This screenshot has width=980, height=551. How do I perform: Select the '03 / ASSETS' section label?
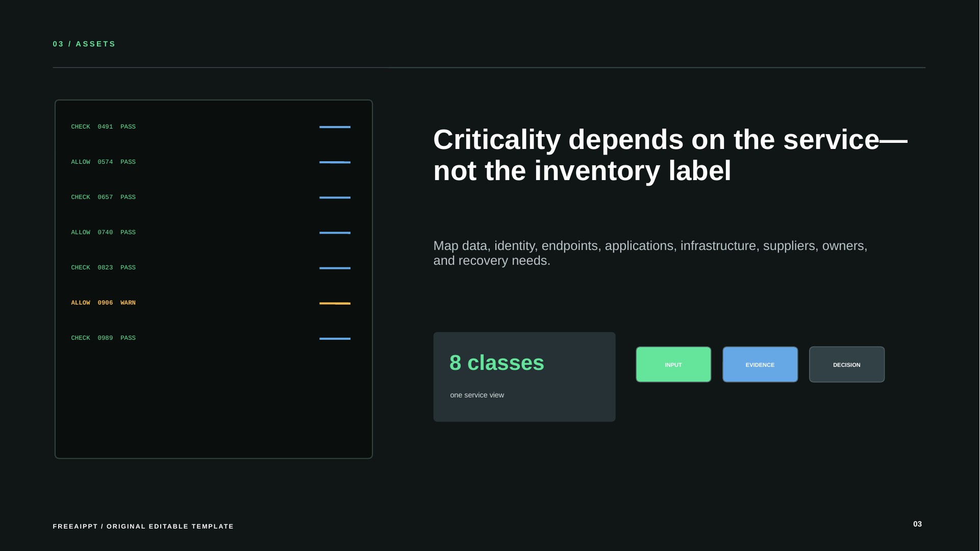(x=84, y=44)
